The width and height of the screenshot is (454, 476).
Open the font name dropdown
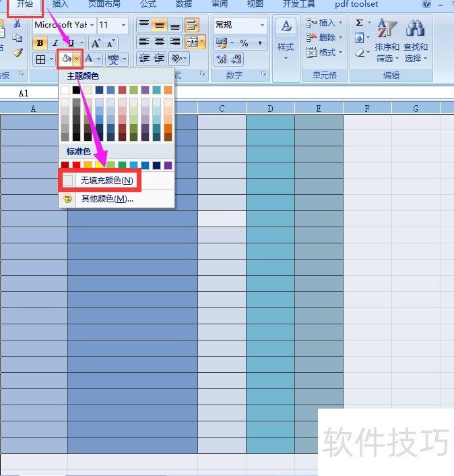pos(92,25)
